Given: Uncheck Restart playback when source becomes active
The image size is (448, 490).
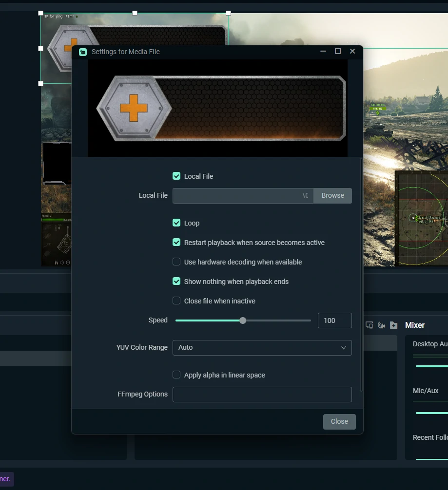Looking at the screenshot, I should point(176,242).
